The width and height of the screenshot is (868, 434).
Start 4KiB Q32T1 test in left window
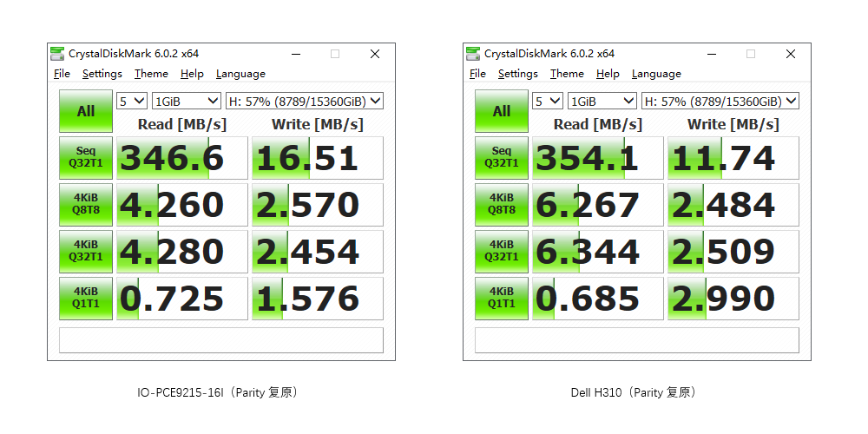click(x=86, y=252)
